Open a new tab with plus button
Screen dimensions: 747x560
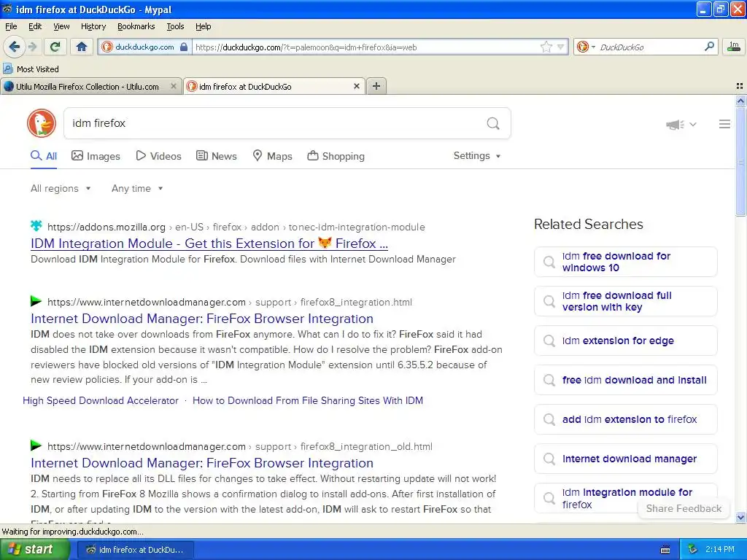pyautogui.click(x=376, y=86)
